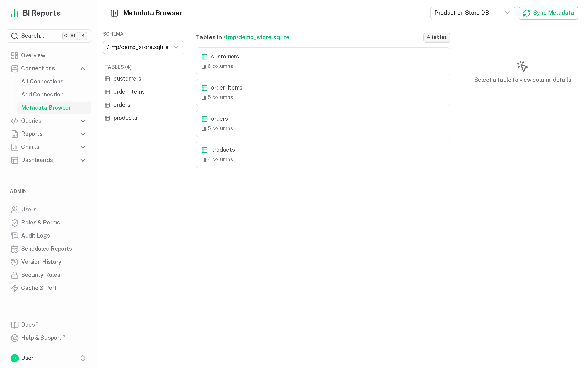Click the Cache & Perf lightning icon
The width and height of the screenshot is (588, 368).
[14, 288]
